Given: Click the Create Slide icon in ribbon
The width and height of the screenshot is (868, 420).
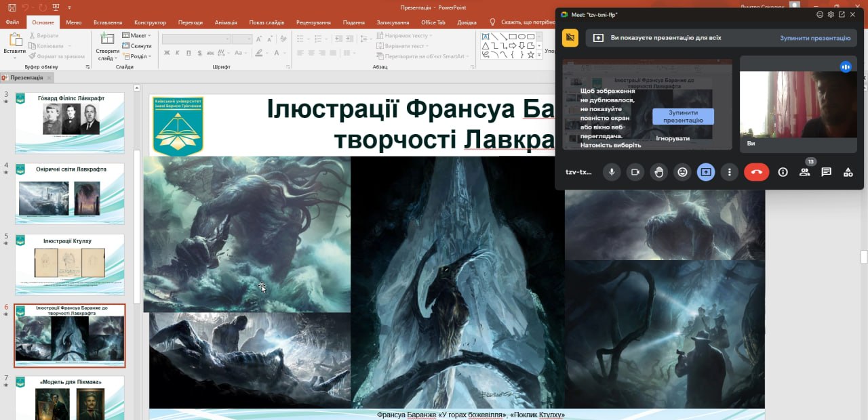Looking at the screenshot, I should pyautogui.click(x=107, y=45).
